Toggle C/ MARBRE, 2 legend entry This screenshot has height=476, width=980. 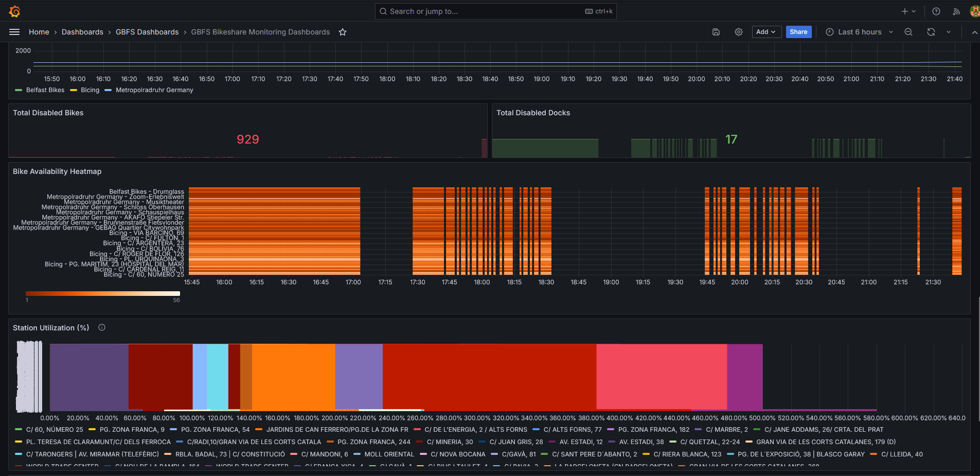pyautogui.click(x=727, y=430)
